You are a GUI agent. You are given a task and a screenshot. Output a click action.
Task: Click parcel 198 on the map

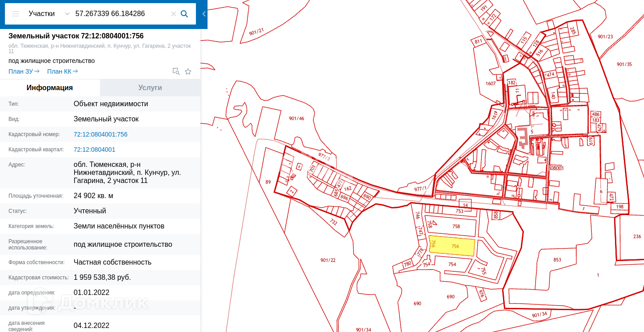[620, 207]
